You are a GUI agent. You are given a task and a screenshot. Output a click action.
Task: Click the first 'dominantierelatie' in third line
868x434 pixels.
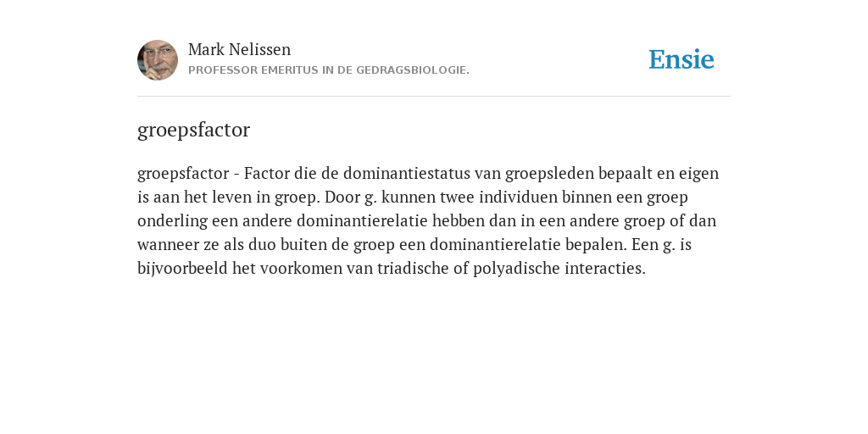(x=362, y=221)
